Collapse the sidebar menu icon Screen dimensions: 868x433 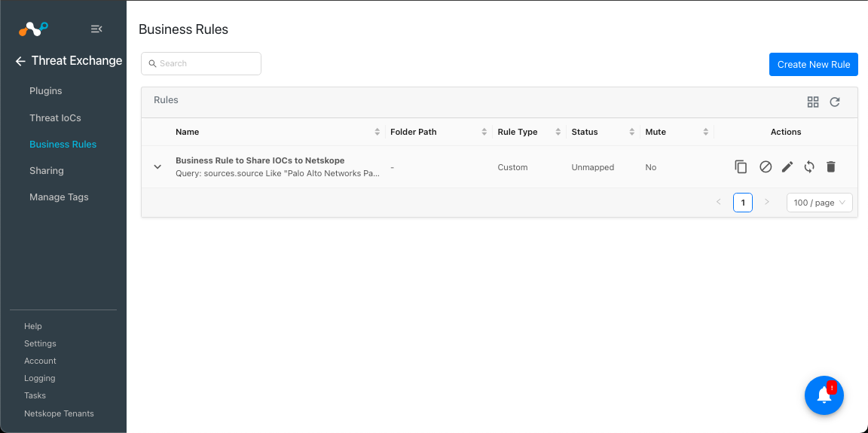[96, 29]
